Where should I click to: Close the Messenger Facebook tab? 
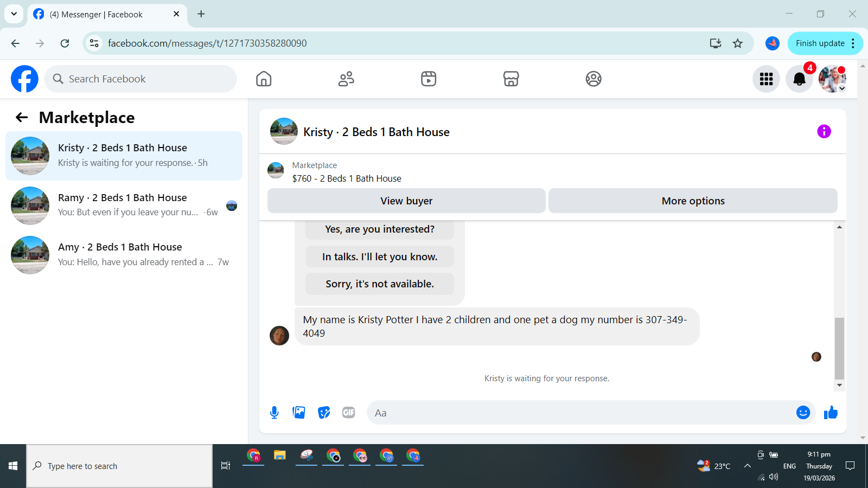click(176, 14)
